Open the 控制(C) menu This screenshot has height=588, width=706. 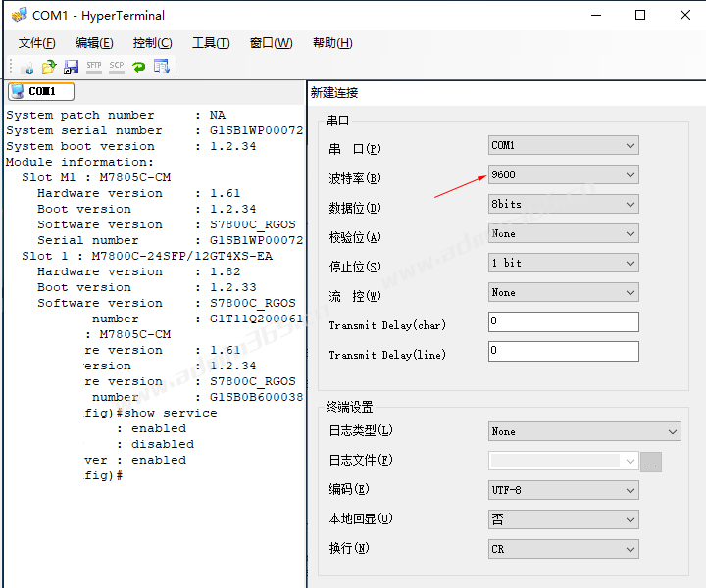[152, 43]
